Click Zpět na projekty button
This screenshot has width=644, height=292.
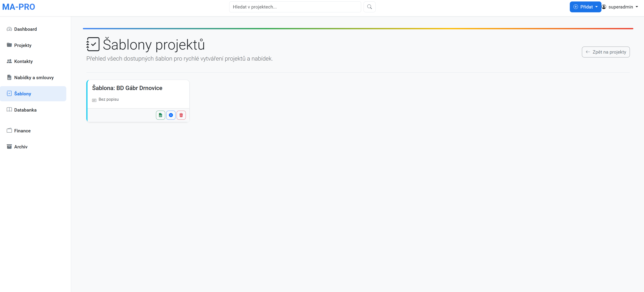click(x=606, y=52)
